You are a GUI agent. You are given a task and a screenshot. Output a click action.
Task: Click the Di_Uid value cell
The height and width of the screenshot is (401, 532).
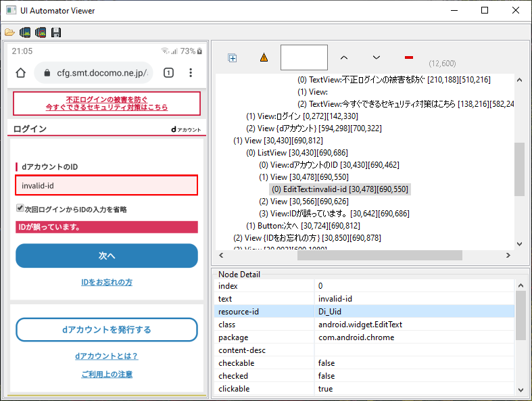(414, 311)
